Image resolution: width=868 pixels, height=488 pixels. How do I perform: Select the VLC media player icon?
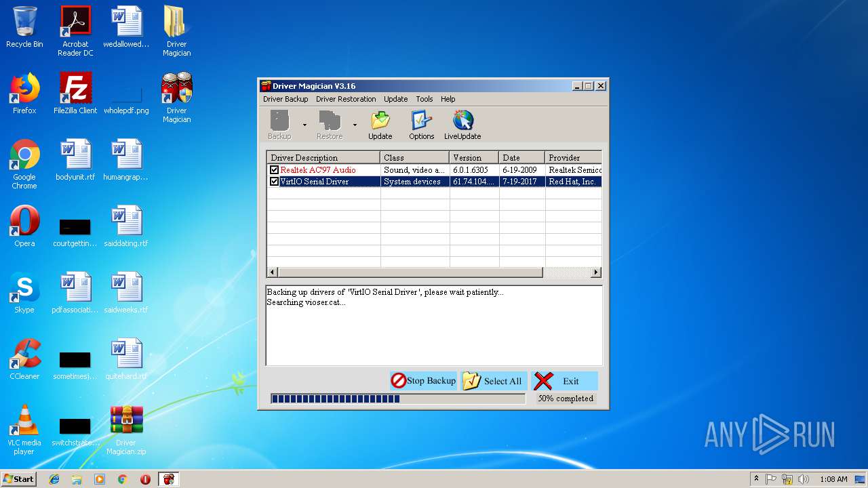coord(24,430)
